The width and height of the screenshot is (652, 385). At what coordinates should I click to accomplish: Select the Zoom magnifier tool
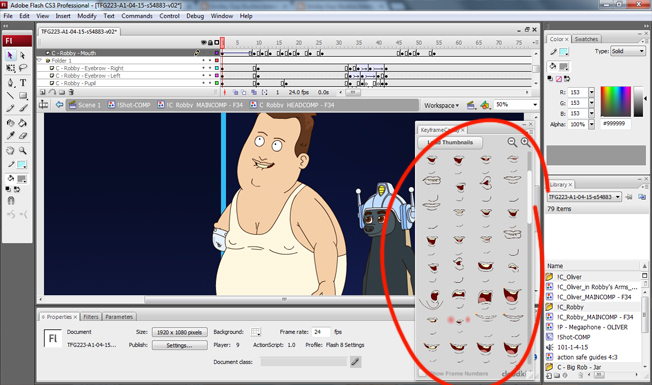click(x=23, y=151)
